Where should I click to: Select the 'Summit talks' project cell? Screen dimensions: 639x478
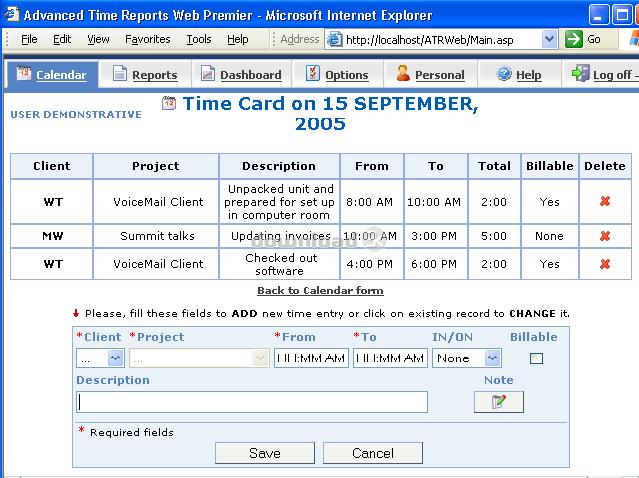coord(157,236)
